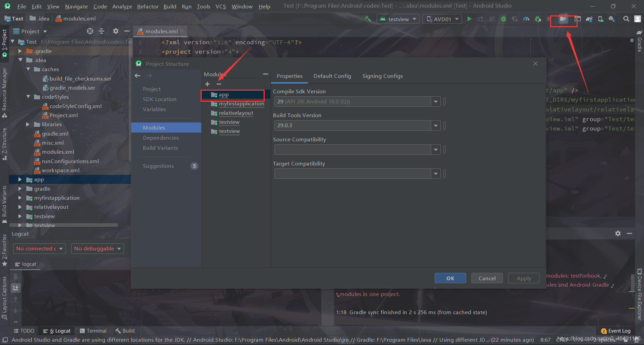The width and height of the screenshot is (644, 345).
Task: Click Collapse All icon in Project panel
Action: click(x=101, y=31)
